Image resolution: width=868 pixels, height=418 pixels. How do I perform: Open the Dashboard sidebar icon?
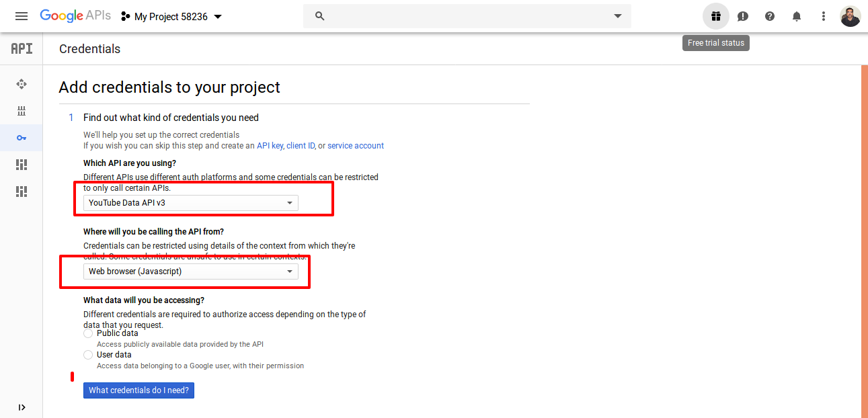[22, 84]
